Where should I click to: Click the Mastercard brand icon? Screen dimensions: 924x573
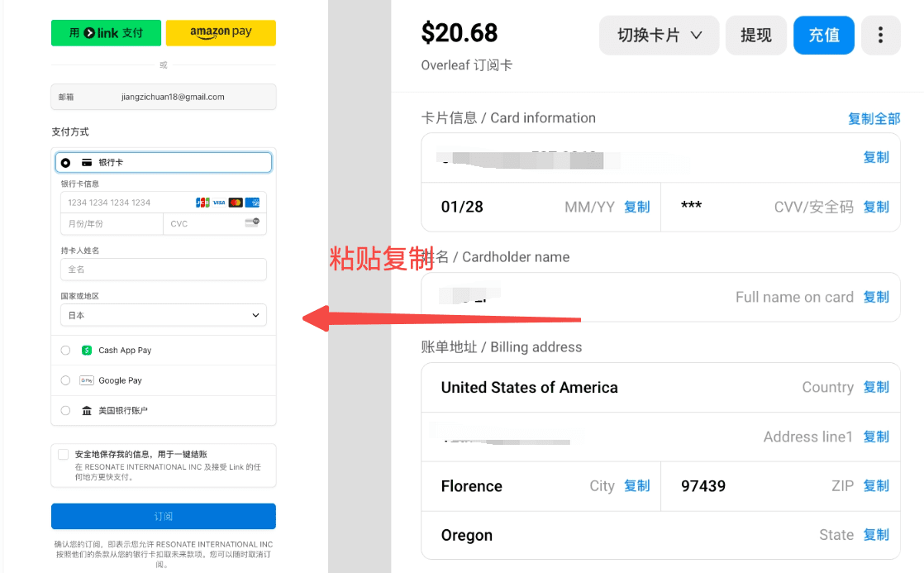tap(236, 203)
